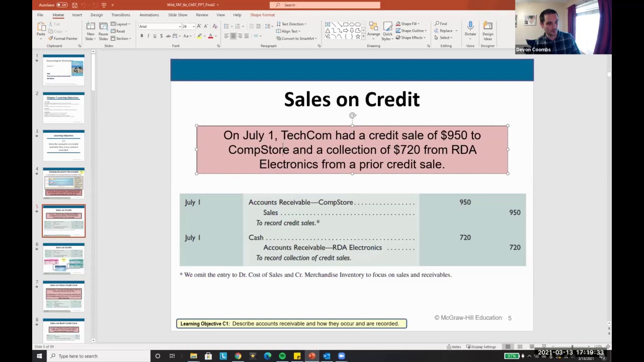644x362 pixels.
Task: Apply the red font color
Action: coord(210,36)
